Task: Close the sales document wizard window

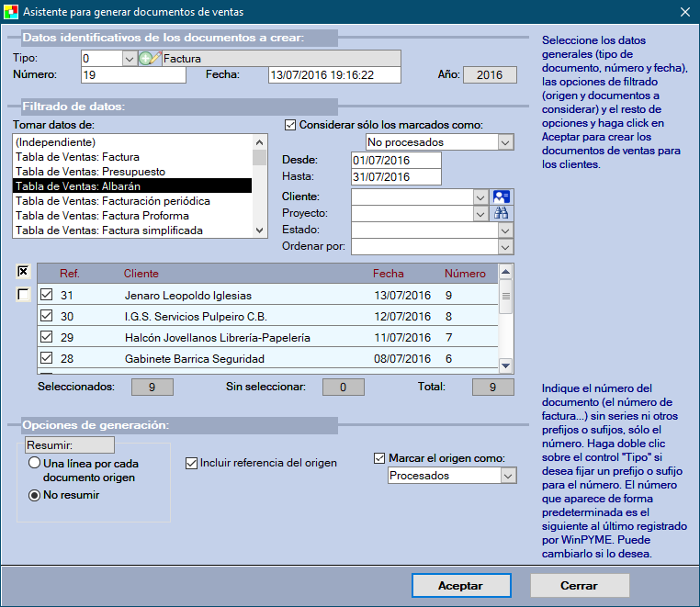Action: click(x=683, y=12)
